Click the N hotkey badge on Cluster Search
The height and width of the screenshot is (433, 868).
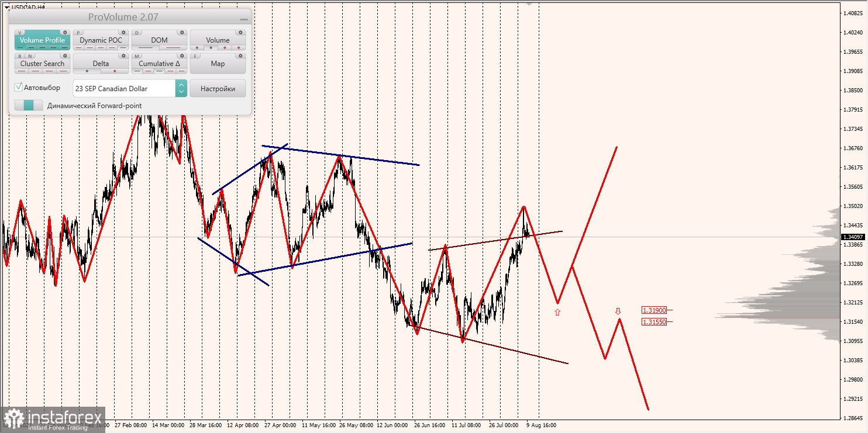click(30, 56)
